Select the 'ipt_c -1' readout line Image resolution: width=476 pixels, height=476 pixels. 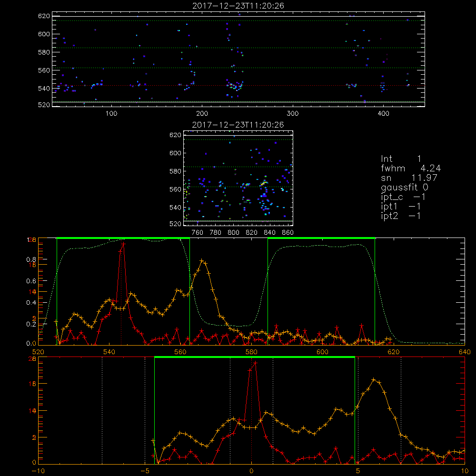tap(403, 197)
